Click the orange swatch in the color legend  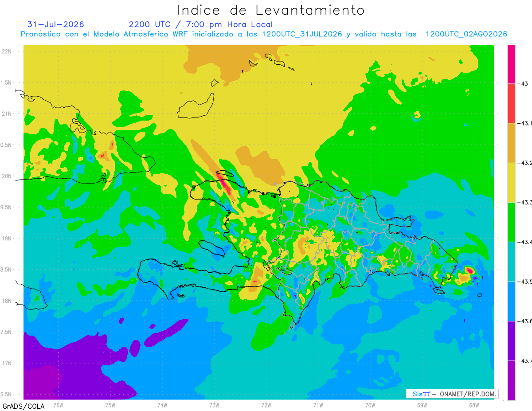(x=511, y=143)
